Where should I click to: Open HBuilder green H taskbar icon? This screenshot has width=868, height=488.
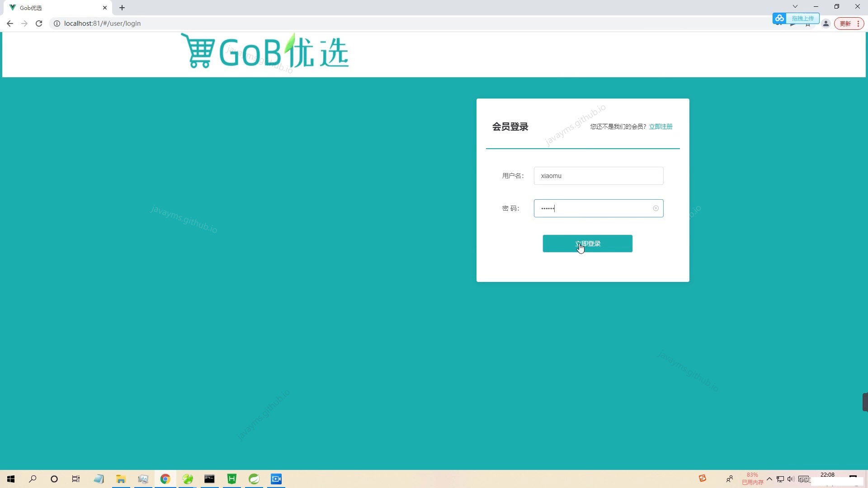(x=232, y=479)
